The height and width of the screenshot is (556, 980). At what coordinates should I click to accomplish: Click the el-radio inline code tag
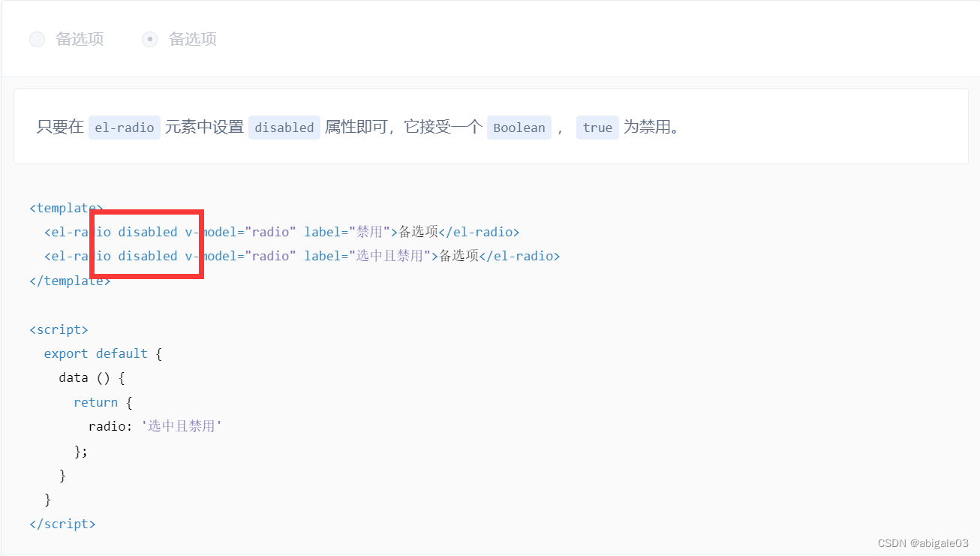click(x=125, y=128)
